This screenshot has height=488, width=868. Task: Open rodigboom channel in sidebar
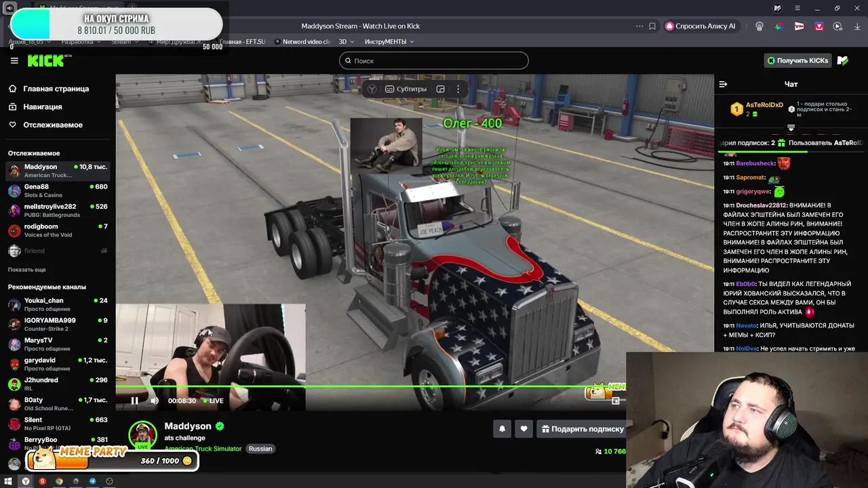point(58,230)
